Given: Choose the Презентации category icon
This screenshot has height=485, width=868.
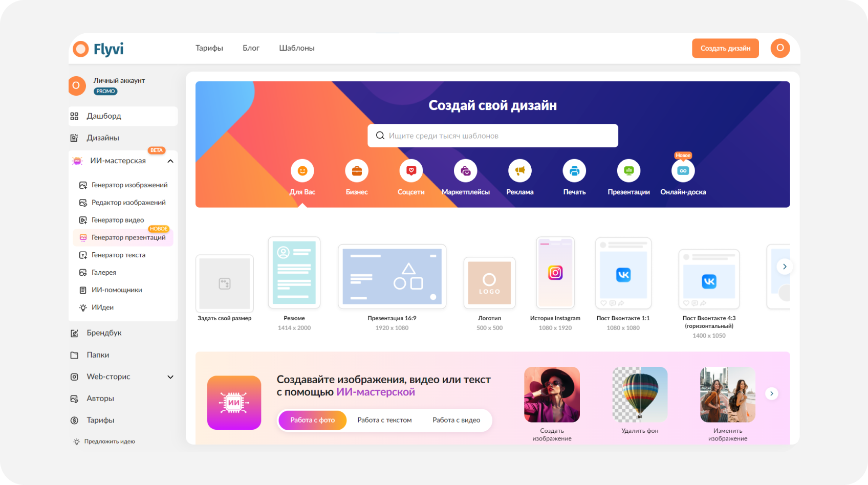Looking at the screenshot, I should [x=628, y=171].
